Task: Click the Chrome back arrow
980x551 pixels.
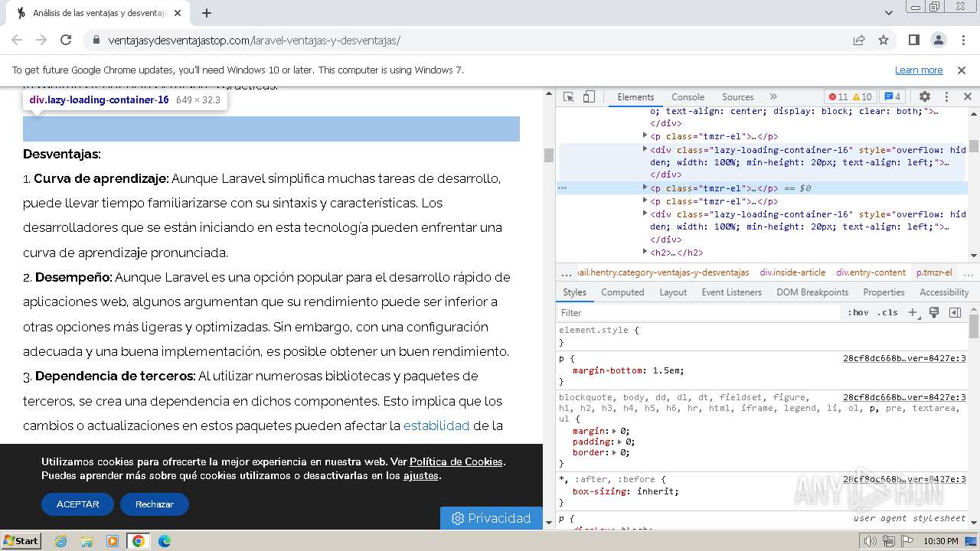Action: tap(17, 40)
